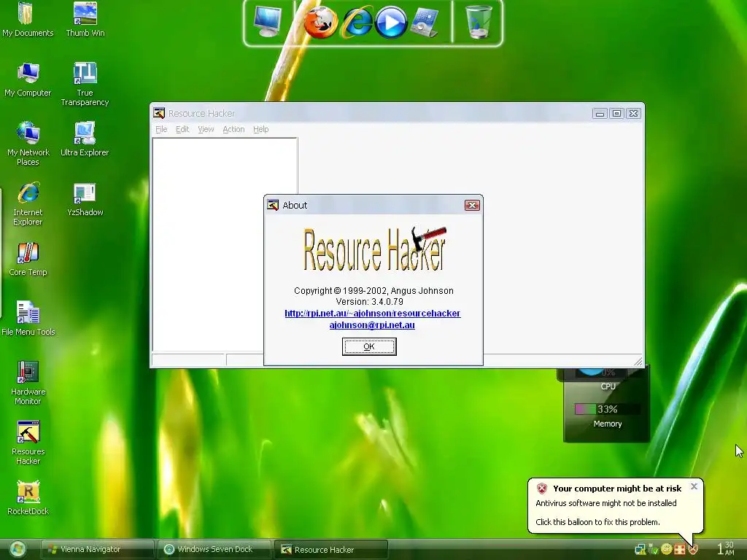This screenshot has height=560, width=747.
Task: Select the Ultra Explorer shortcut
Action: coord(85,139)
